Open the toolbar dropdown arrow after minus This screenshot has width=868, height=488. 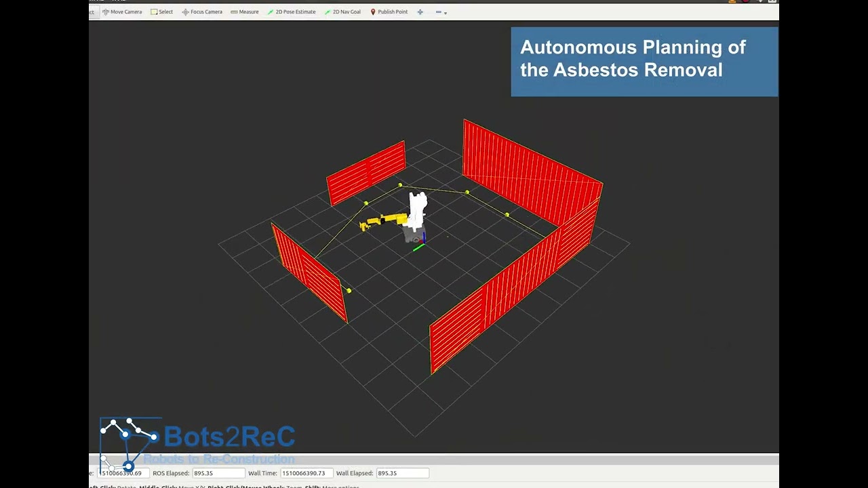(445, 12)
